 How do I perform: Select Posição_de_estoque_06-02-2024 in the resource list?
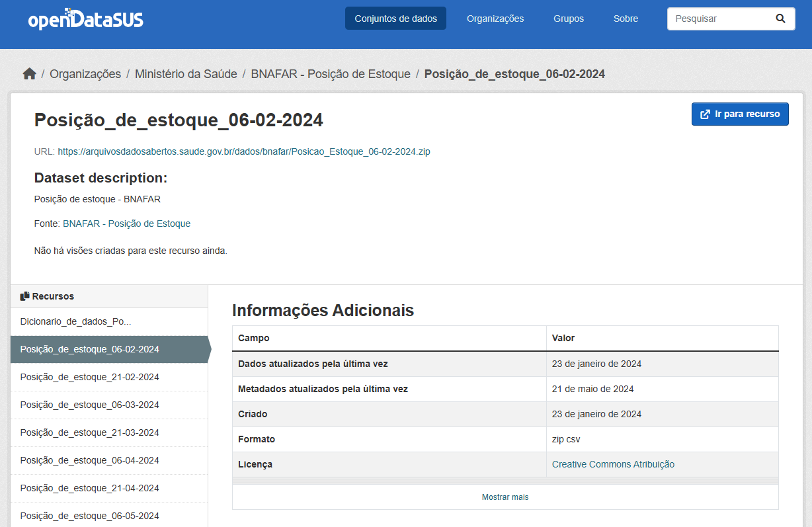[109, 349]
